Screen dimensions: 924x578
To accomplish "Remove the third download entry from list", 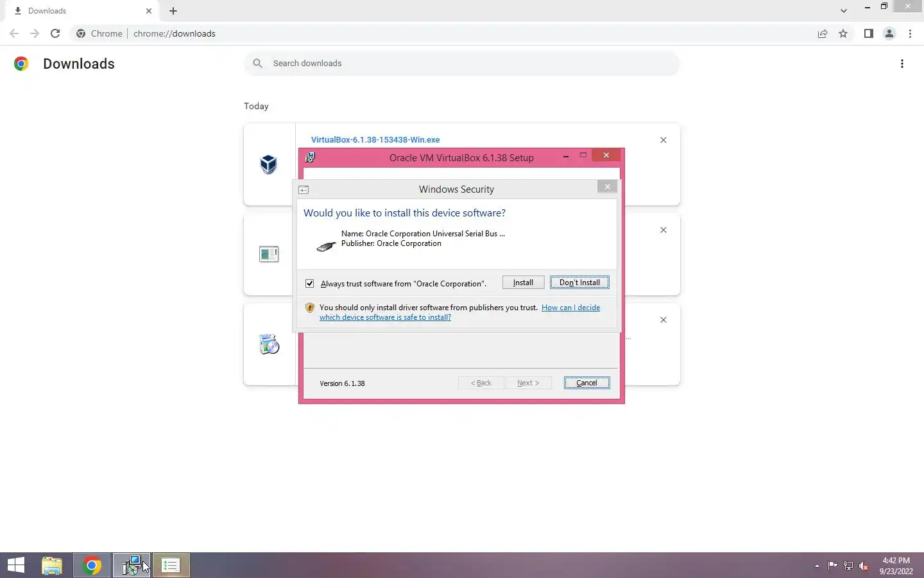I will click(x=663, y=320).
